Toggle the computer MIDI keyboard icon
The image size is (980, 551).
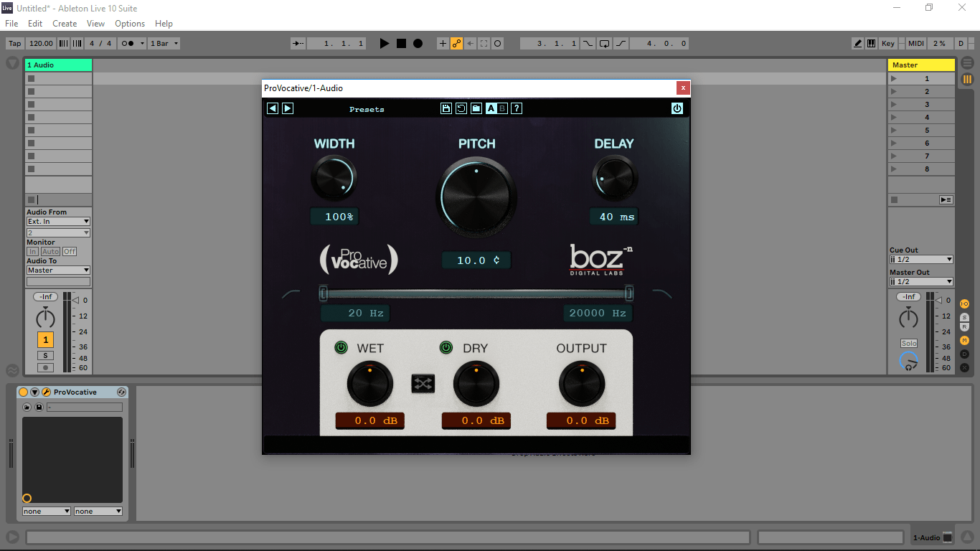click(871, 43)
